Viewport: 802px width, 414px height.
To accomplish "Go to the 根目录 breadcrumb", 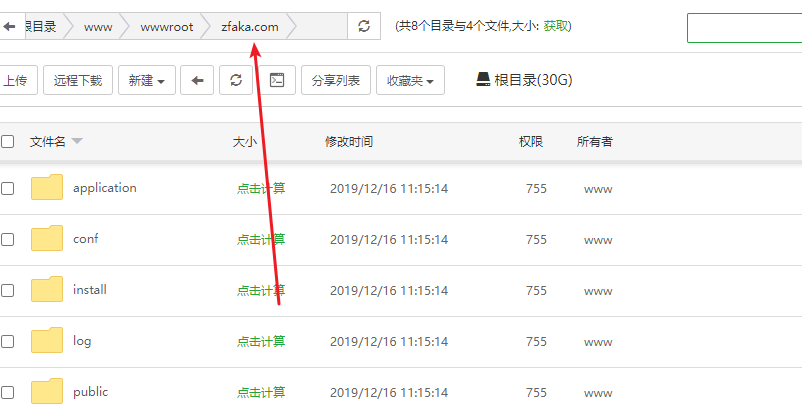I will (40, 27).
